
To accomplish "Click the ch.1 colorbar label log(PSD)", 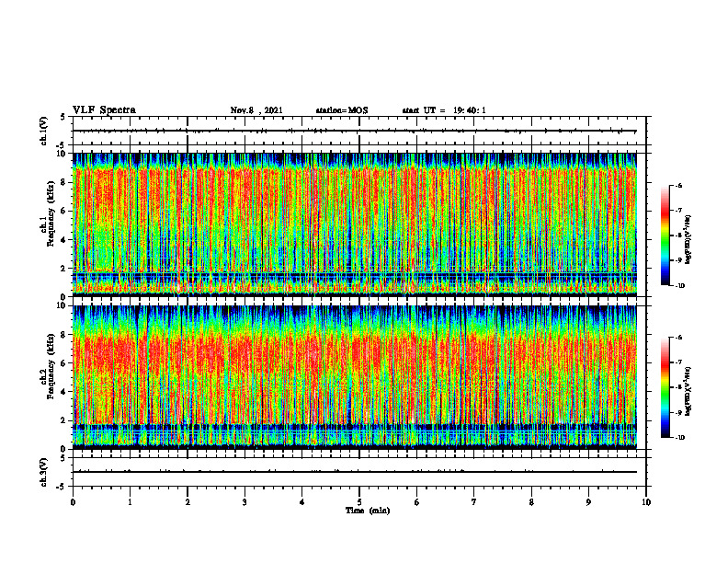I will point(688,239).
